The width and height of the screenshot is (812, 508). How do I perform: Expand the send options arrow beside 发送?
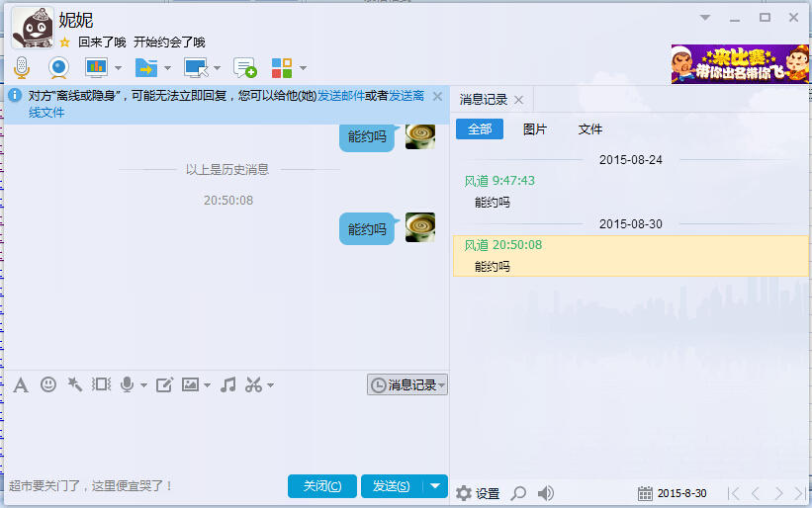coord(435,485)
